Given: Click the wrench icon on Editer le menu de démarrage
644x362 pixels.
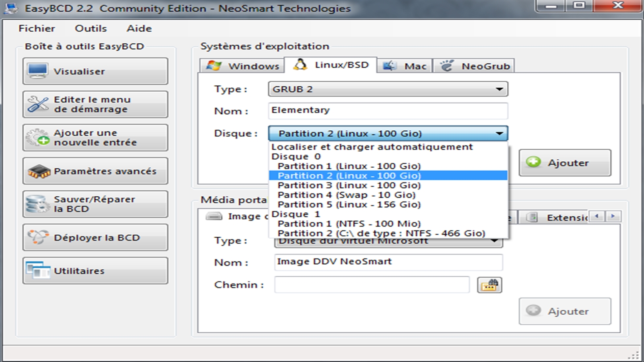Looking at the screenshot, I should [x=38, y=104].
